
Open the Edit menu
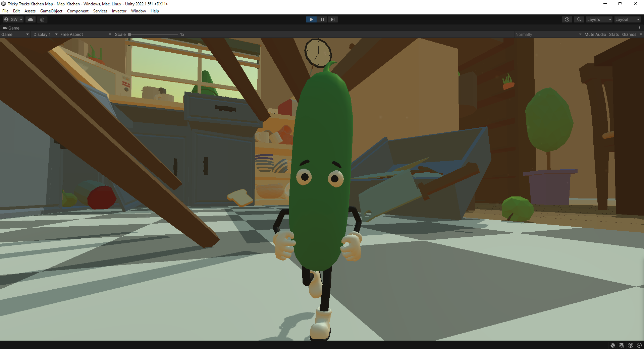pyautogui.click(x=16, y=11)
